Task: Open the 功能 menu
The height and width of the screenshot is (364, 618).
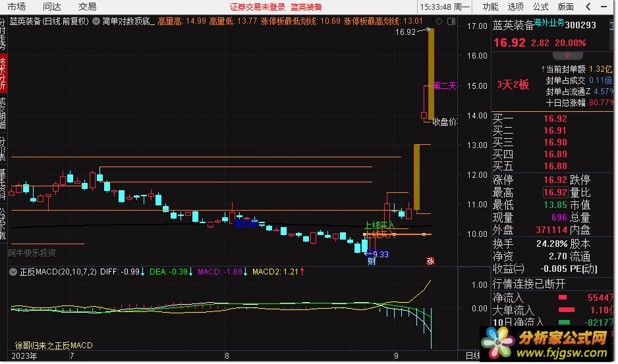Action: pyautogui.click(x=490, y=7)
